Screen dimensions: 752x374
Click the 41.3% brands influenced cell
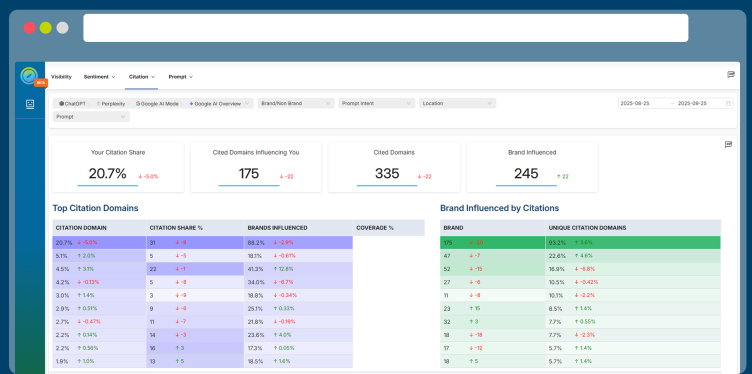298,269
